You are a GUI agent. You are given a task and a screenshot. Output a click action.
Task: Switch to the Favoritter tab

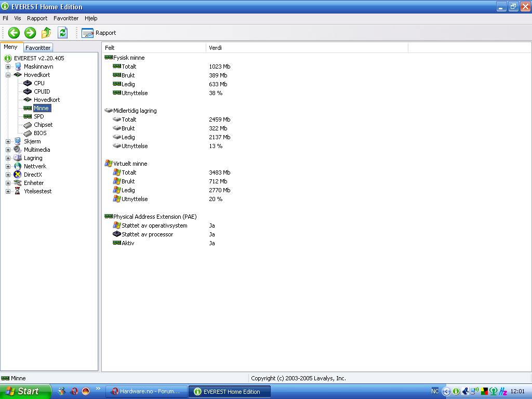coord(38,48)
